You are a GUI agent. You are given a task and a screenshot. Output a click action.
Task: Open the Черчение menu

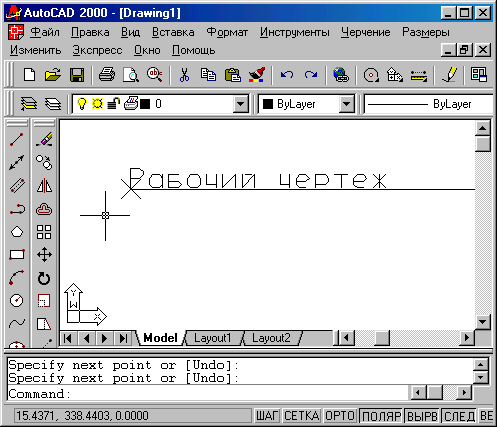point(365,32)
